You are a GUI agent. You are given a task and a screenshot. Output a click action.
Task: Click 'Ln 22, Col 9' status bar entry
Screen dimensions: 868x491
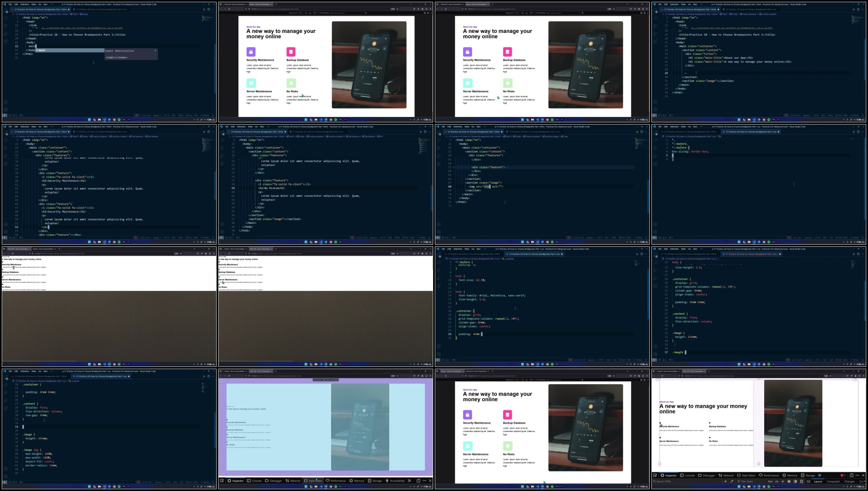click(x=146, y=116)
